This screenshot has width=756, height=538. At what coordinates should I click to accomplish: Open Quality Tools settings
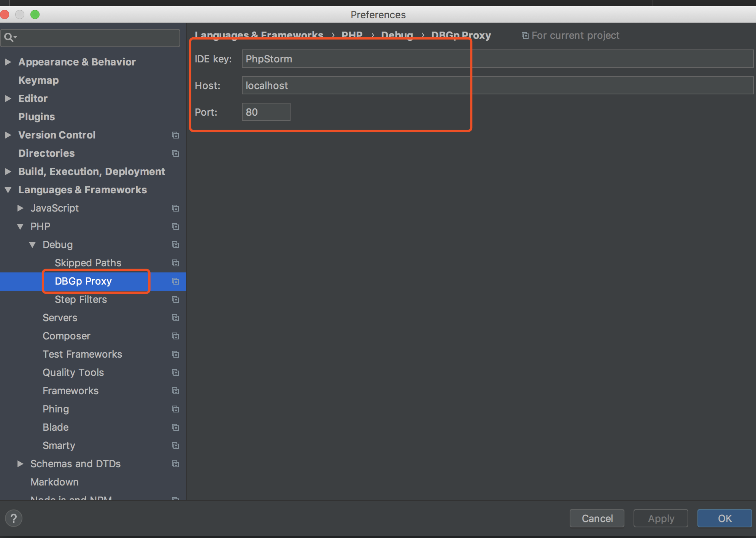[x=73, y=372]
